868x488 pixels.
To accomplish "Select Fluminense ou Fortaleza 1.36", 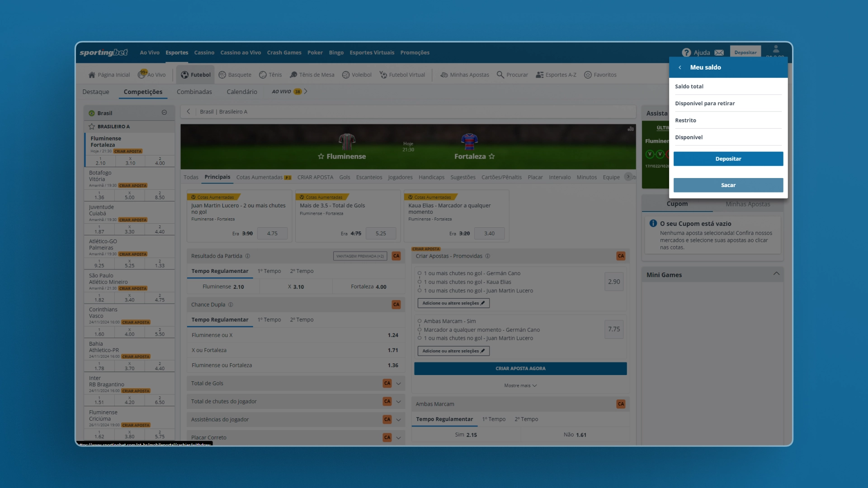I will pos(296,365).
